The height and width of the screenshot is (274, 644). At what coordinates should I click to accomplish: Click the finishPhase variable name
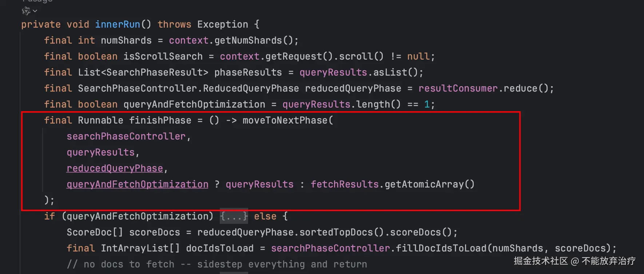coord(160,120)
